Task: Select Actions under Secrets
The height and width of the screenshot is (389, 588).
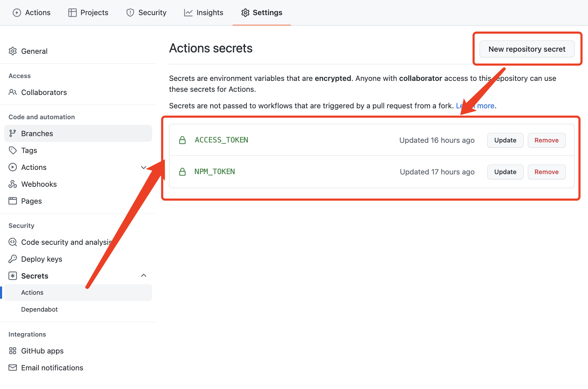Action: pyautogui.click(x=78, y=292)
